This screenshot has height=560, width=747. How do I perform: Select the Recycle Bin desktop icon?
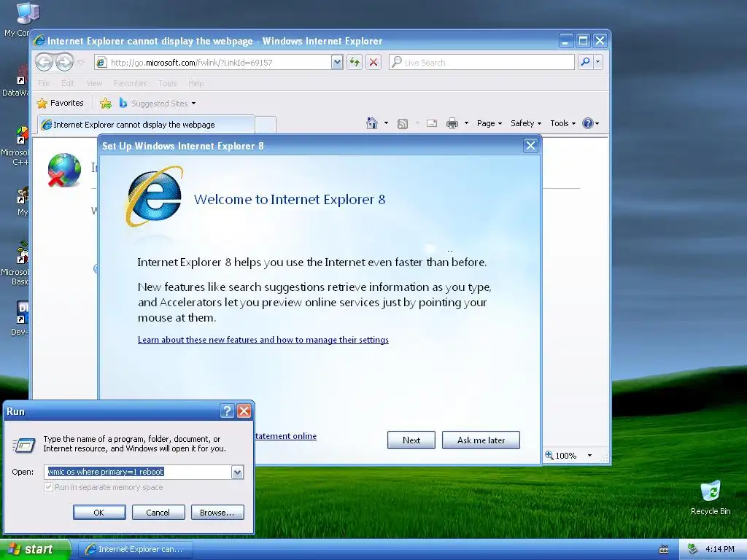pos(711,497)
